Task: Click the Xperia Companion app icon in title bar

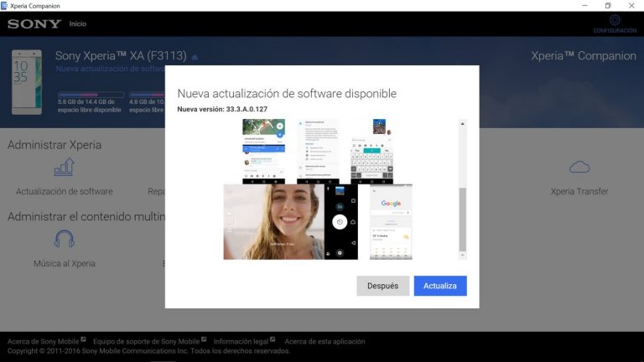Action: coord(6,6)
